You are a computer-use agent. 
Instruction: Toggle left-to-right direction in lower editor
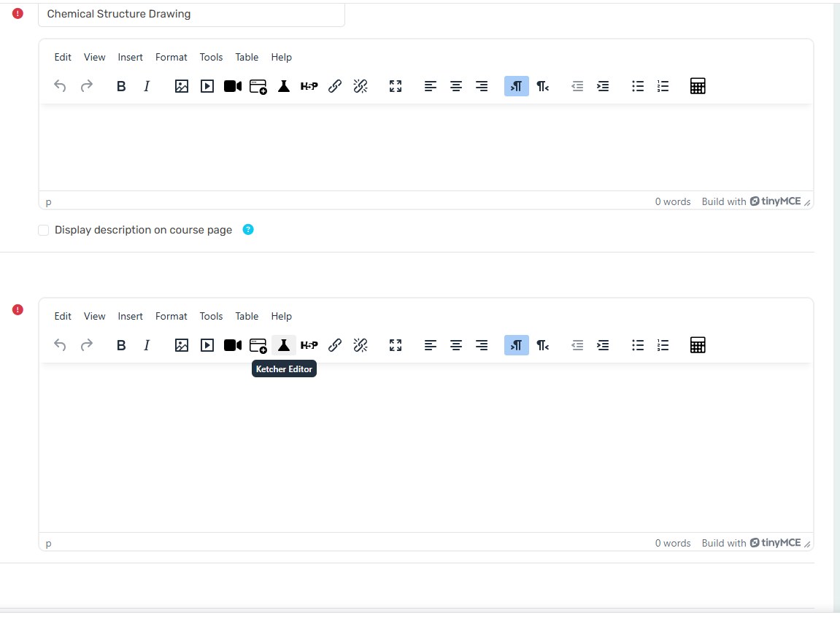pos(517,345)
